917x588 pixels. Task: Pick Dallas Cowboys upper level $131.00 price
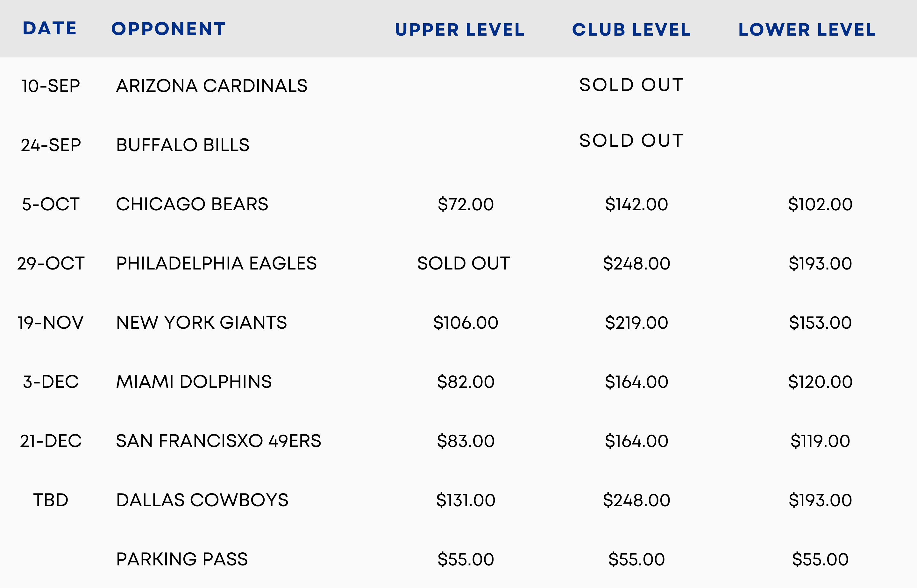[x=466, y=500]
